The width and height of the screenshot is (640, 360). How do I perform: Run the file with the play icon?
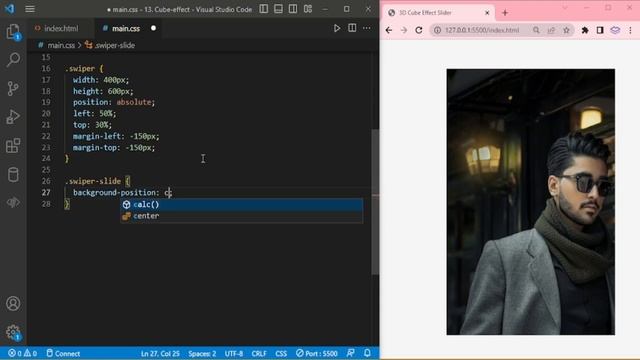coord(337,28)
